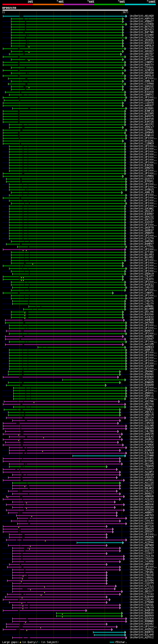Screen dimensions: 158x644
Task: Click hit UniRef100_Q8GTD7
Action: coord(142,54)
